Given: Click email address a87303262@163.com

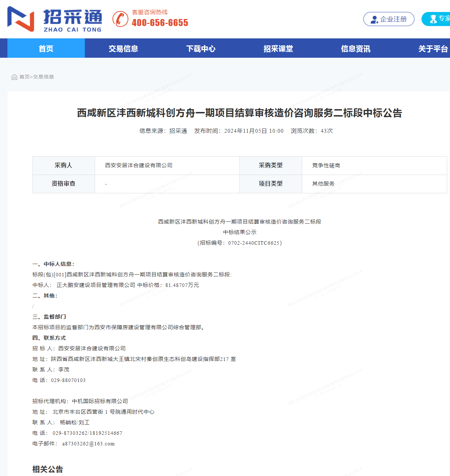Looking at the screenshot, I should click(88, 444).
